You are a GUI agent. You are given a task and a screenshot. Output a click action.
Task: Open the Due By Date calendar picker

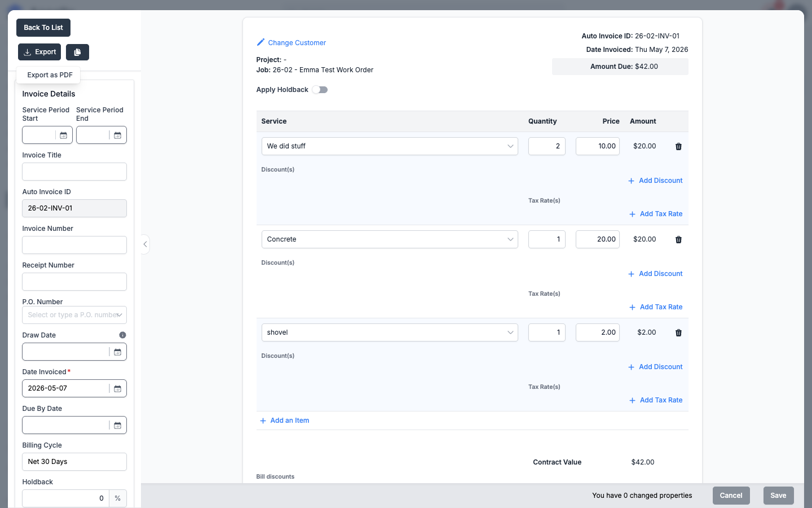tap(118, 425)
